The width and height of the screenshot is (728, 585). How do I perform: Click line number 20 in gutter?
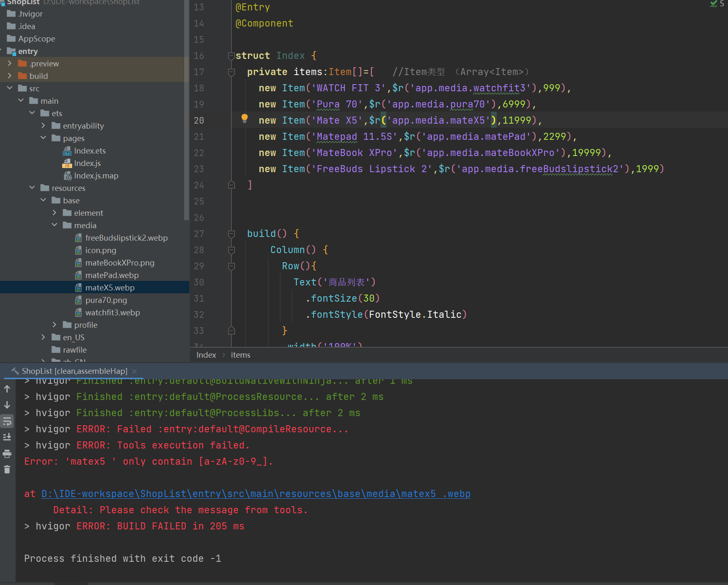[x=199, y=120]
